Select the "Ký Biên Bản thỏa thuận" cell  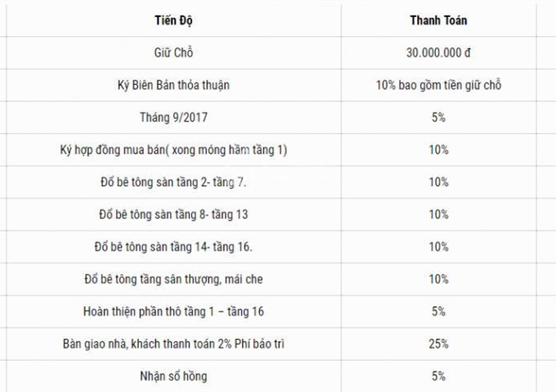[173, 86]
